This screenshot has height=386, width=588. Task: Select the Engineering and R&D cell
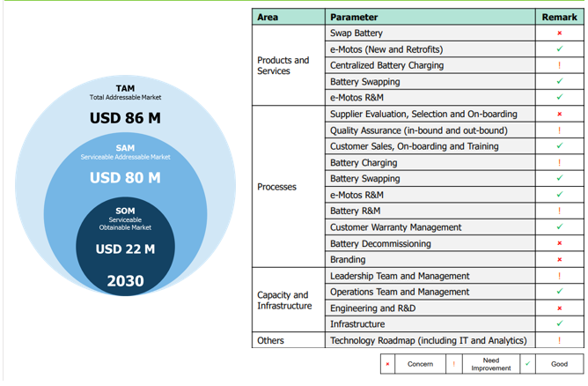430,308
